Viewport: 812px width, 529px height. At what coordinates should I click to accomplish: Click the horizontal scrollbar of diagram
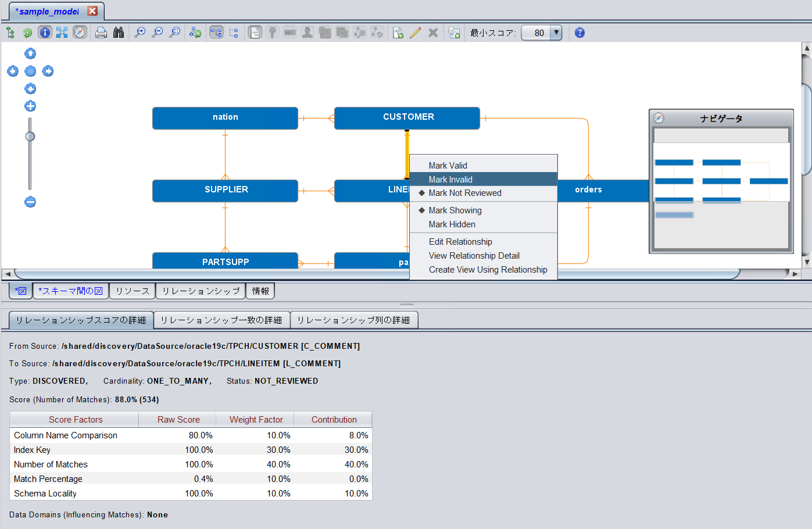(377, 273)
